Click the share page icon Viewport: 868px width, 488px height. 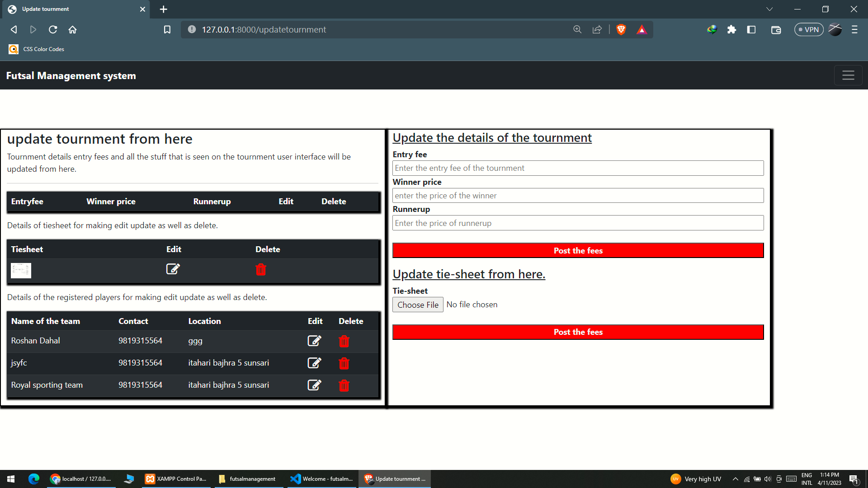[597, 29]
